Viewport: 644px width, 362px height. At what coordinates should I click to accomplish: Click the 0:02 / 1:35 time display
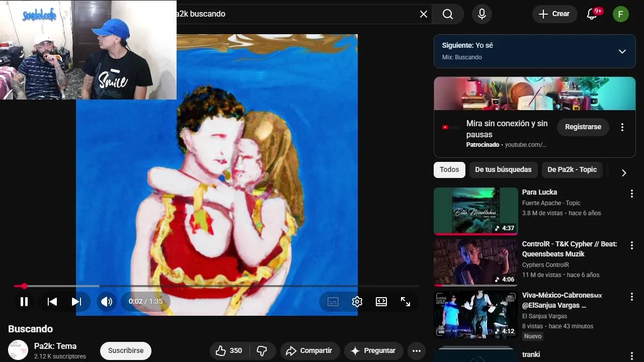point(145,302)
